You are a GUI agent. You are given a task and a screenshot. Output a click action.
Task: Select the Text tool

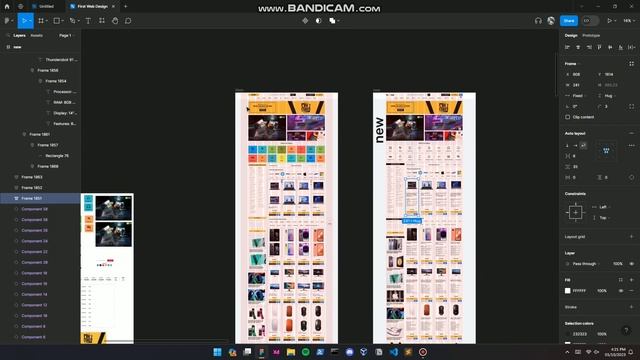click(88, 20)
